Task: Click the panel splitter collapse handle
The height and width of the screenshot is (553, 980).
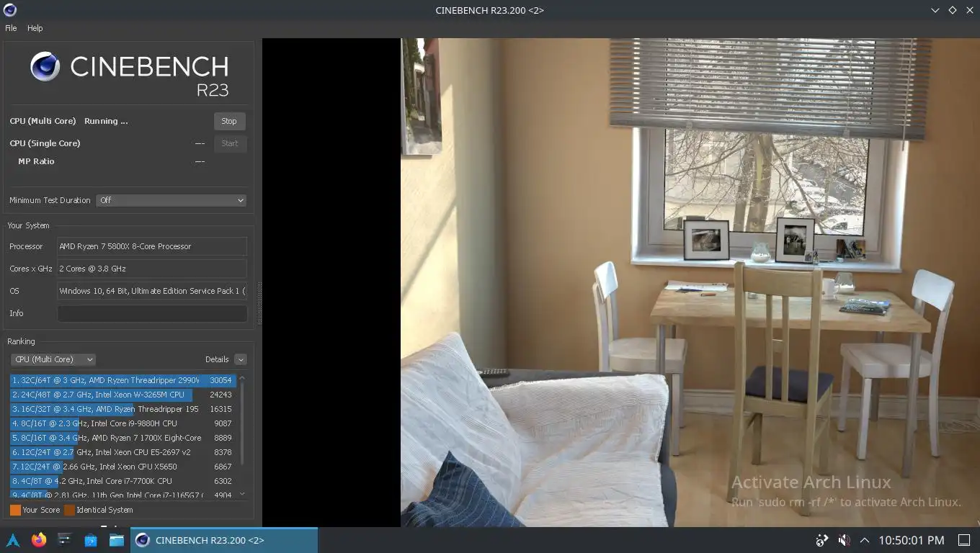Action: click(x=259, y=303)
